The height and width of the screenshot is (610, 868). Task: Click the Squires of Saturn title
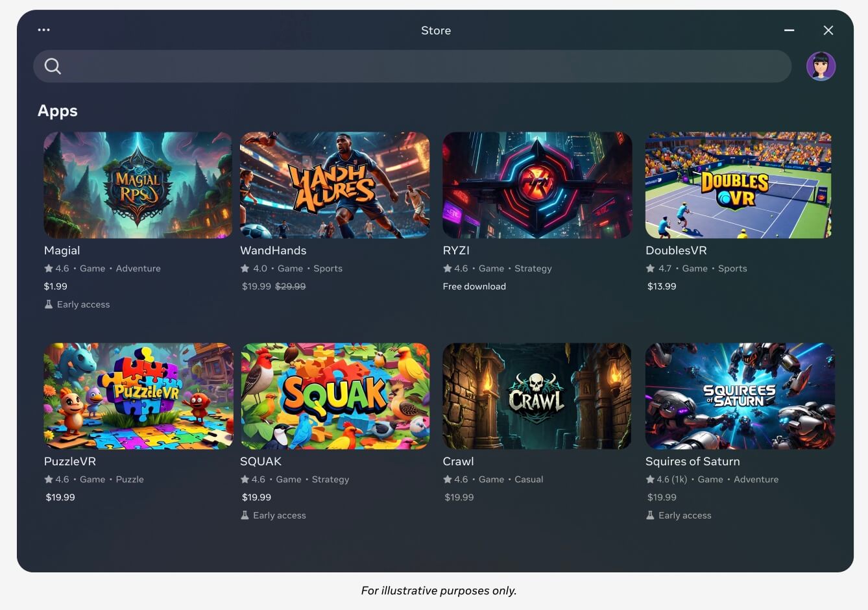tap(692, 461)
